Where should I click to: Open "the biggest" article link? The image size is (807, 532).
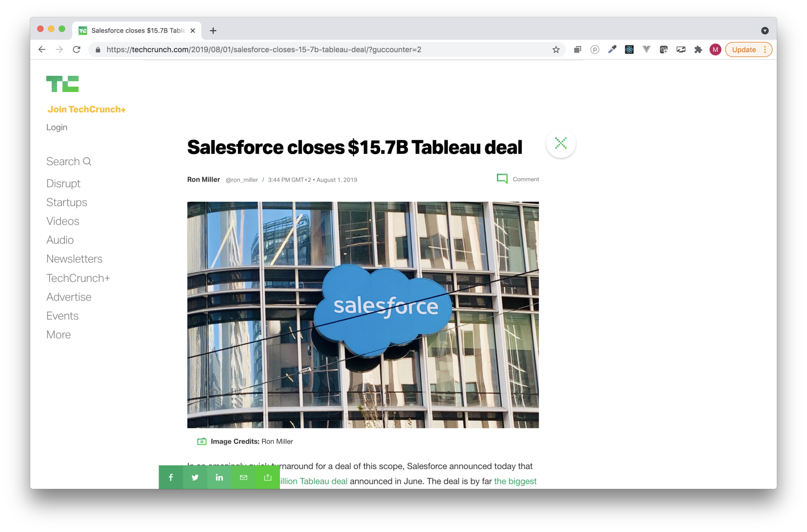pyautogui.click(x=515, y=481)
